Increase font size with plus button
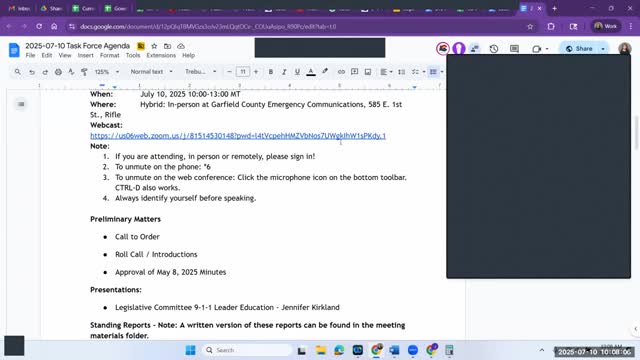The height and width of the screenshot is (360, 640). (x=256, y=72)
